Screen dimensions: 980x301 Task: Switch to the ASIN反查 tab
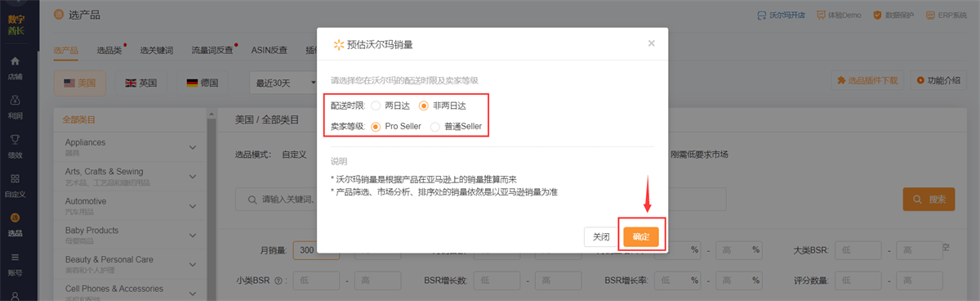coord(269,50)
